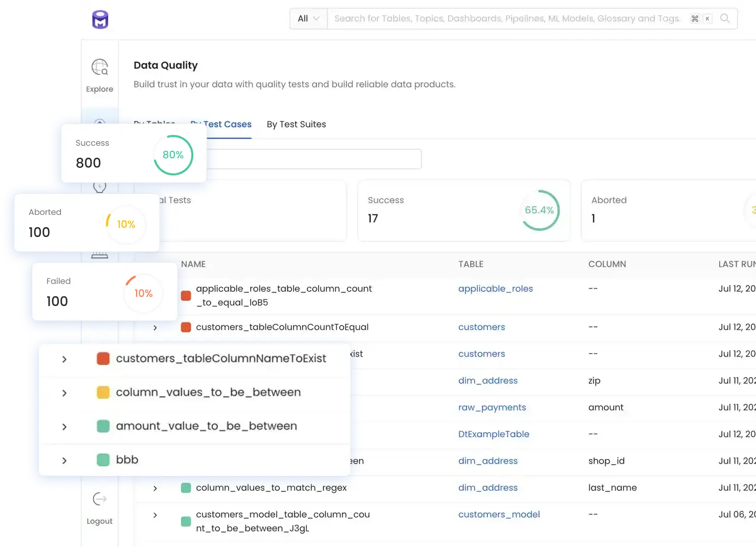Open the dim_address table link
This screenshot has height=547, width=756.
487,381
